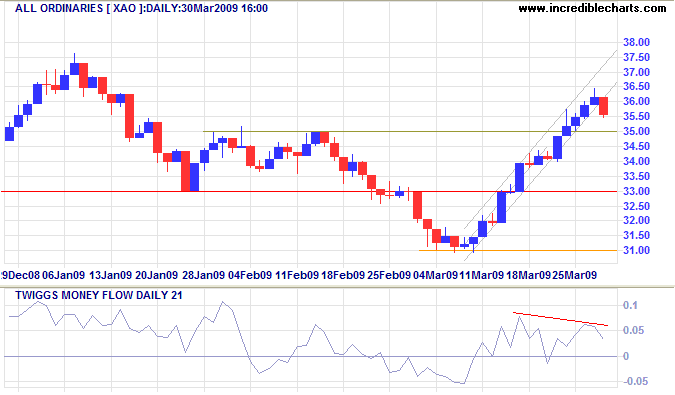Click the 11Feb09 date label
This screenshot has height=395, width=675.
pyautogui.click(x=297, y=275)
